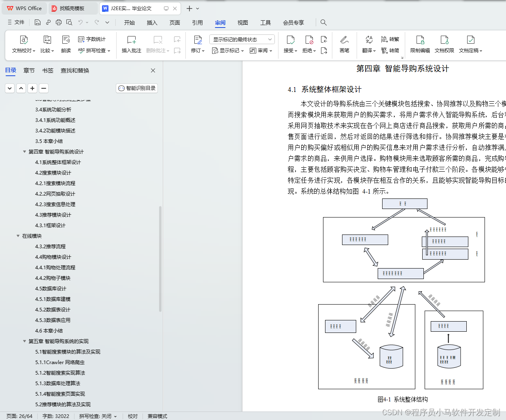Viewport: 506px width, 420px height.
Task: Click 插入批注 to insert a comment
Action: tap(132, 45)
